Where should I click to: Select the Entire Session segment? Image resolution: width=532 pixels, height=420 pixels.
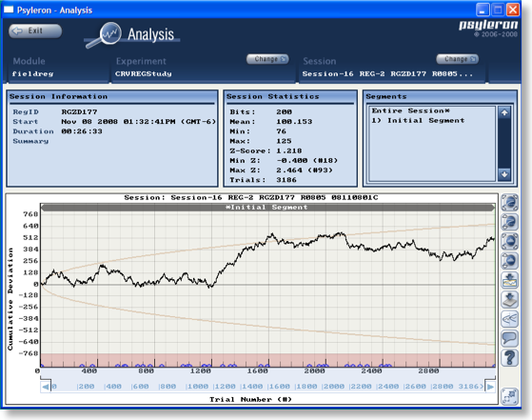411,110
